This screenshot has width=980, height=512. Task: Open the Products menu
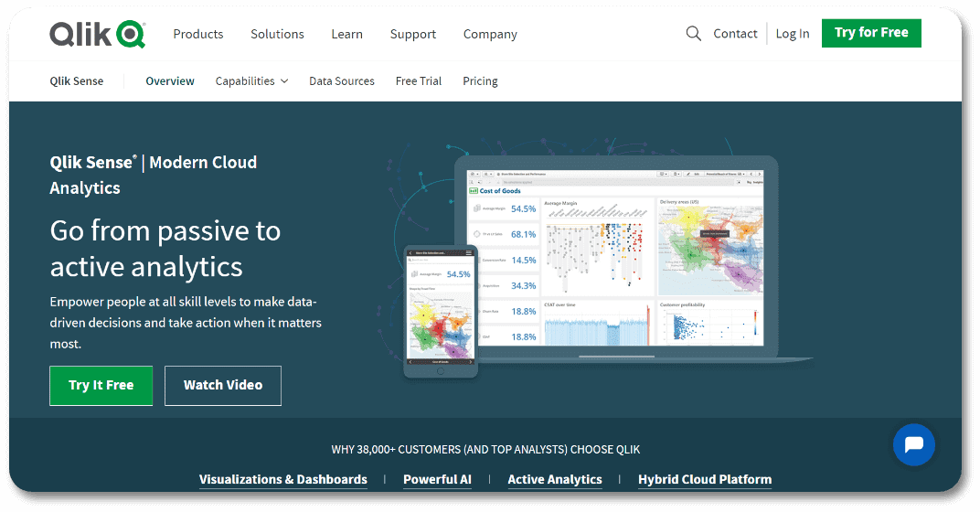(x=198, y=34)
